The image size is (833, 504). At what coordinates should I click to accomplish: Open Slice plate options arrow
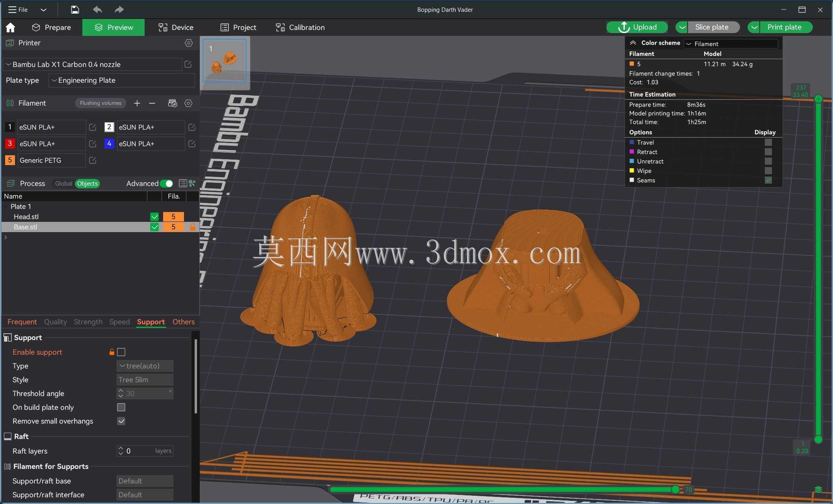point(682,27)
